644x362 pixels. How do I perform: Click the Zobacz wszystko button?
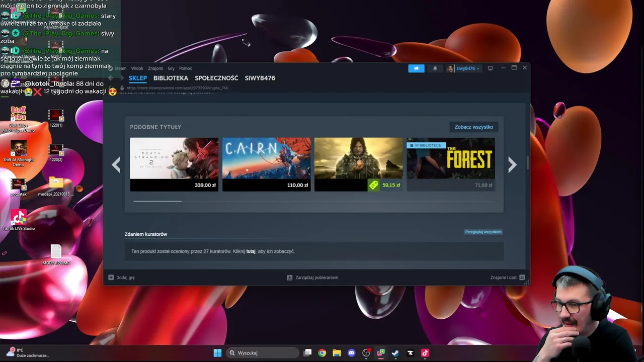[x=473, y=127]
